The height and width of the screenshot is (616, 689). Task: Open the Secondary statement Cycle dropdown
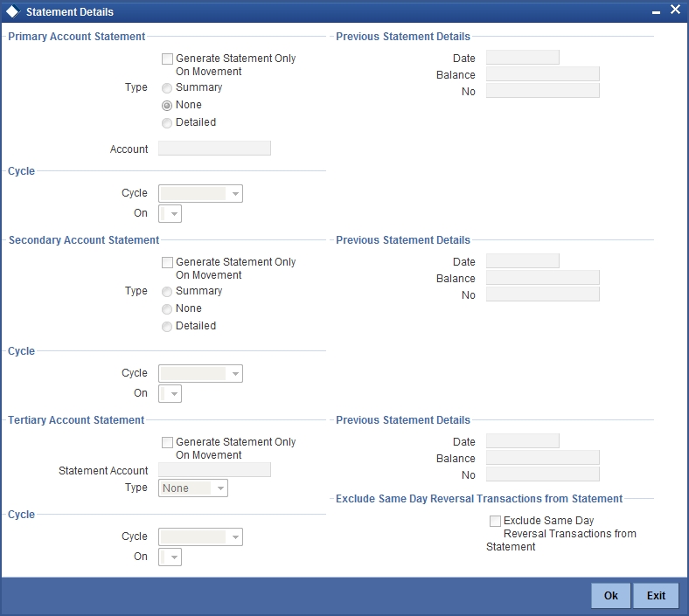(x=200, y=374)
